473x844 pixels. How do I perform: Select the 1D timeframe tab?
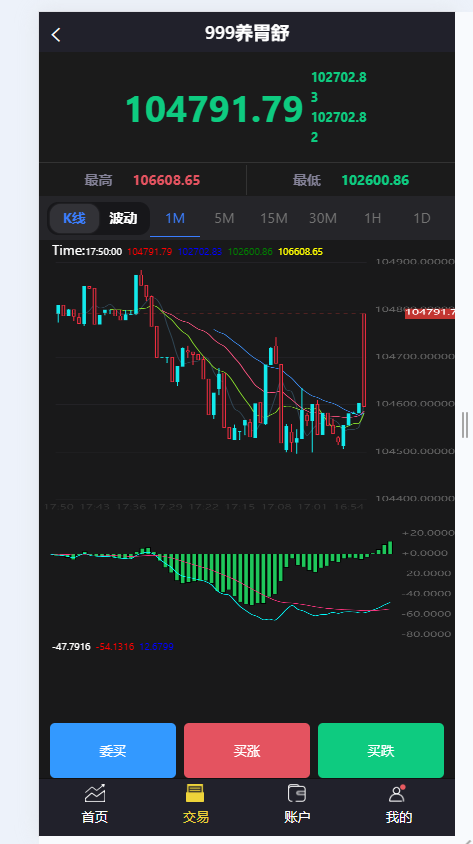point(422,219)
